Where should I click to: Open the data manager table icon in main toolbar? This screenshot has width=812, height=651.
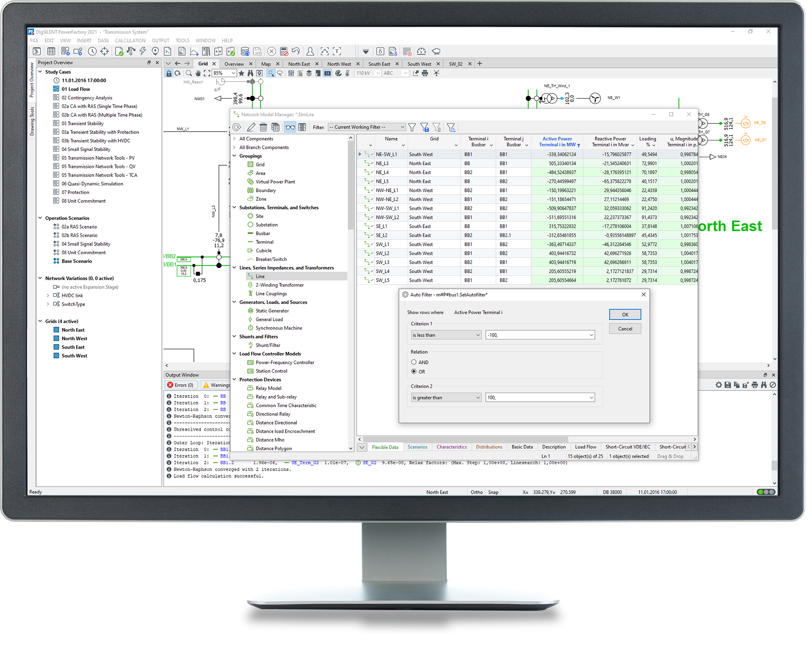[x=51, y=51]
